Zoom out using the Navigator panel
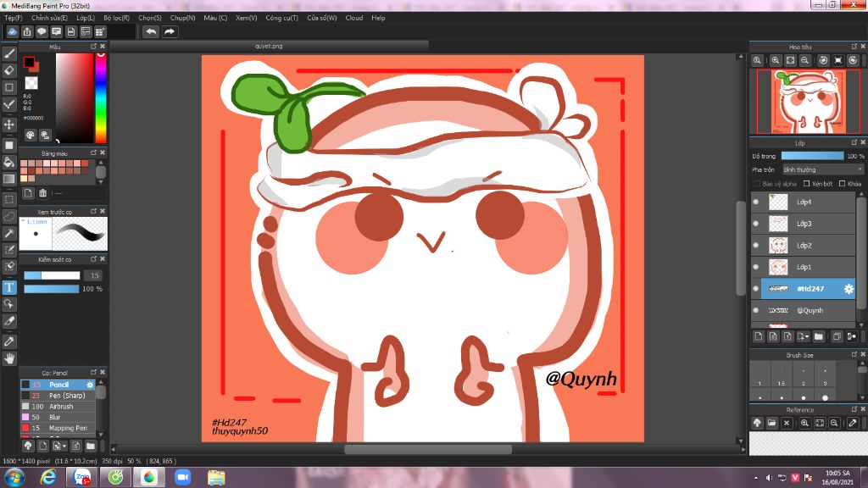Image resolution: width=868 pixels, height=488 pixels. 805,60
